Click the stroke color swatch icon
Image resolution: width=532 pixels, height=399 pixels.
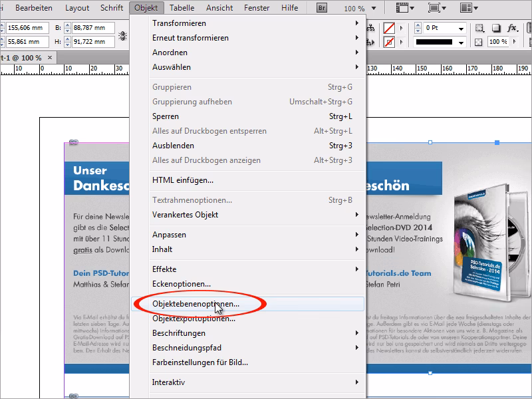[390, 42]
